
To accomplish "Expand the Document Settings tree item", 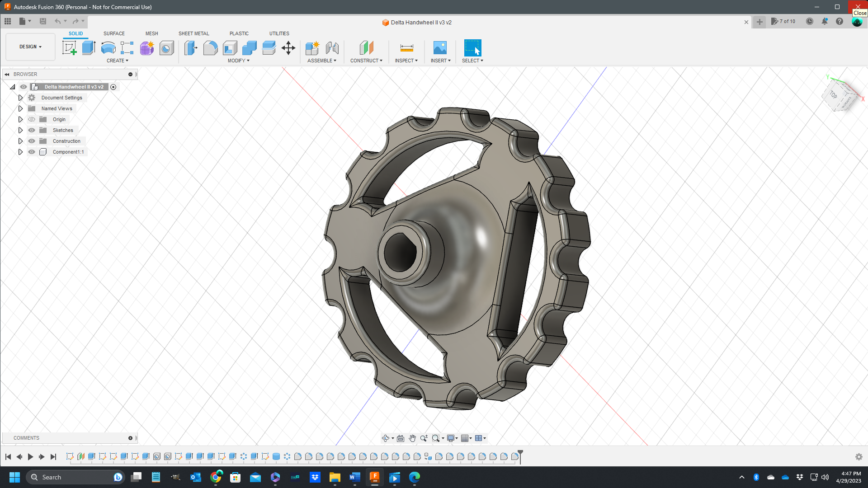I will click(x=20, y=98).
